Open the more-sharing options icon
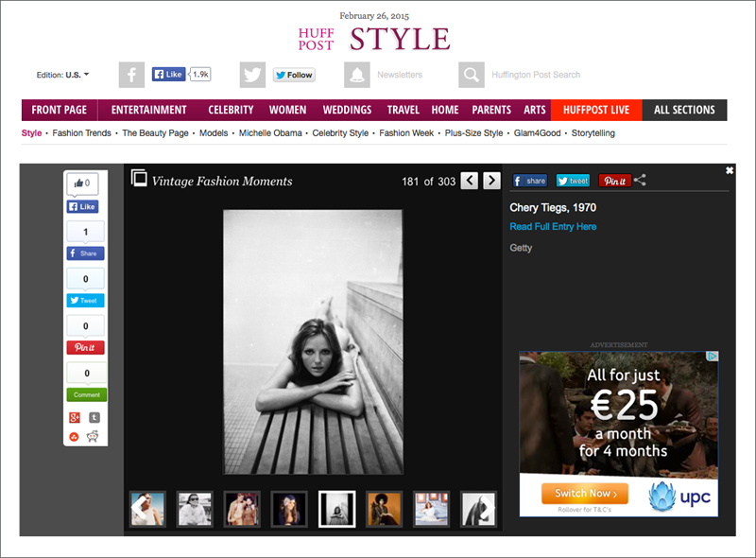This screenshot has width=756, height=558. (641, 181)
